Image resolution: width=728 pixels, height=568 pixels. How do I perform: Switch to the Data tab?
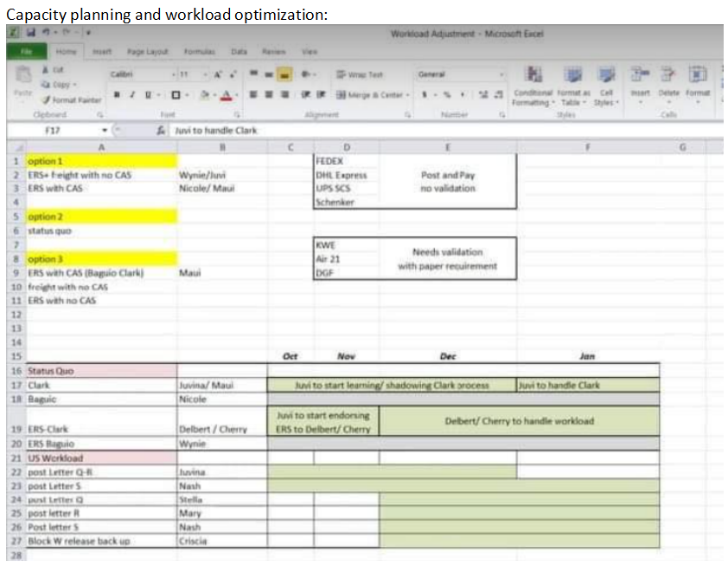click(x=239, y=52)
